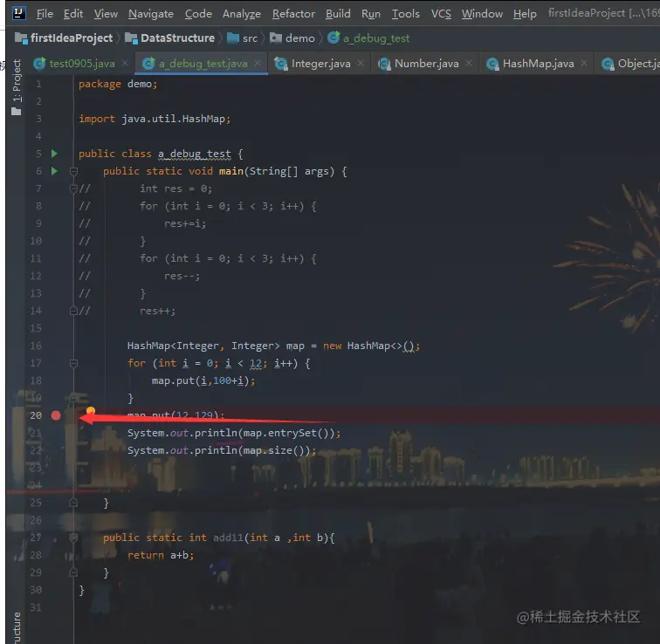Close the test0905.java tab
The height and width of the screenshot is (644, 660).
pyautogui.click(x=125, y=63)
